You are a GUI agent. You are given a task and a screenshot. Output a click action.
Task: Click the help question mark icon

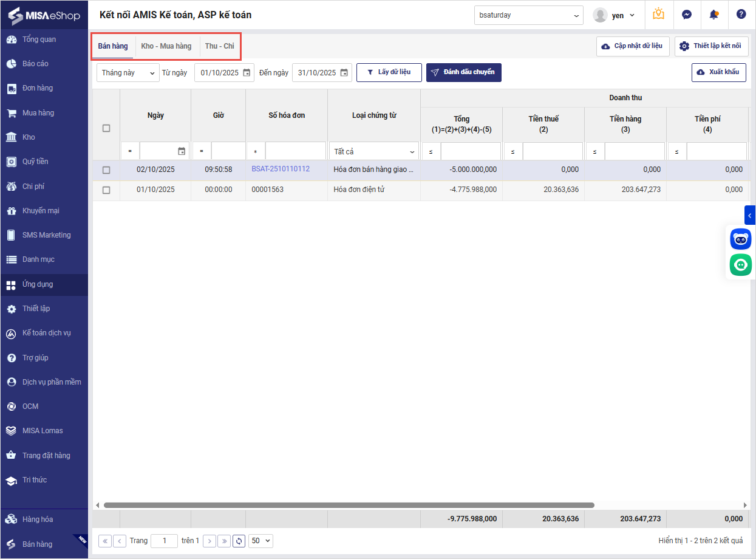[x=741, y=15]
